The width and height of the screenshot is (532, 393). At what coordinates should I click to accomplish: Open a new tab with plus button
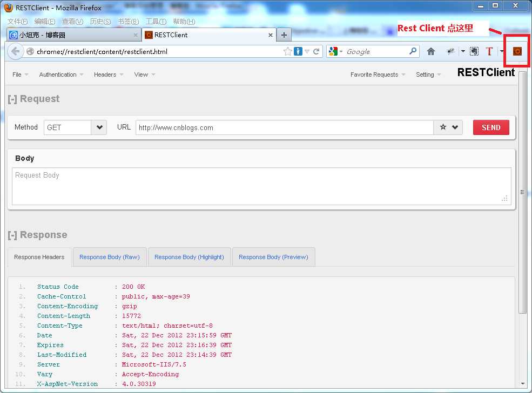coord(284,35)
